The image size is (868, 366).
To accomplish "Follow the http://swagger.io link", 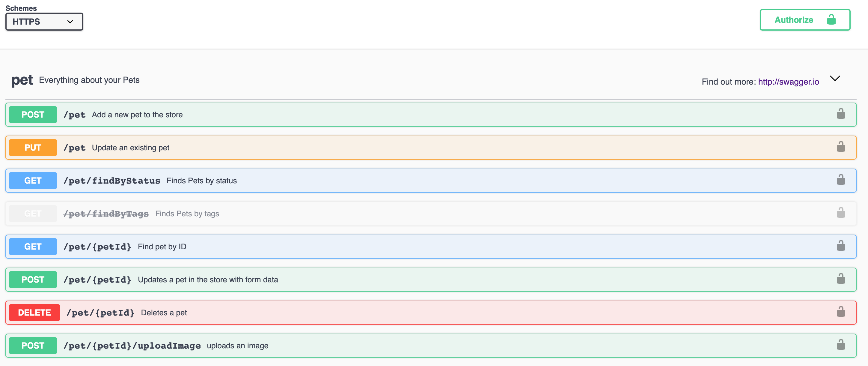I will tap(788, 82).
